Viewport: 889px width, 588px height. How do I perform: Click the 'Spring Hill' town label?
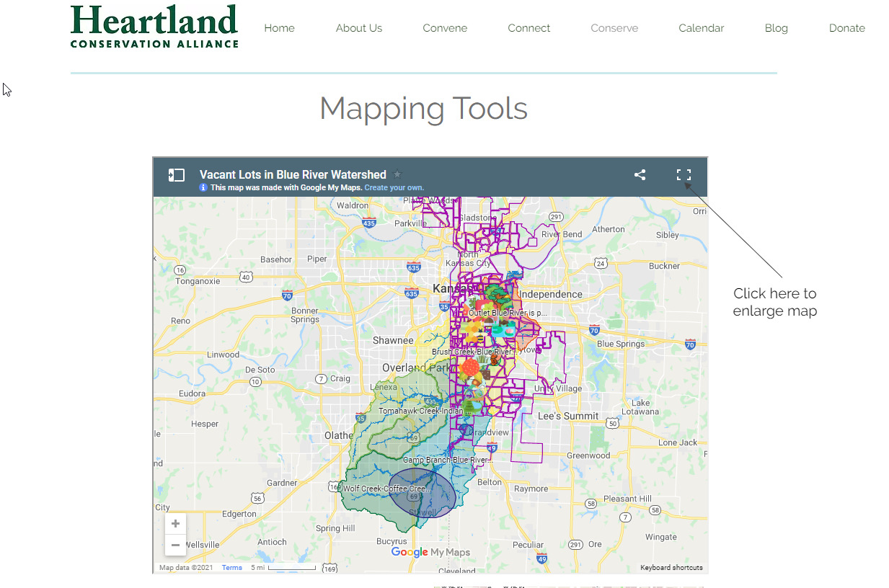pyautogui.click(x=335, y=528)
